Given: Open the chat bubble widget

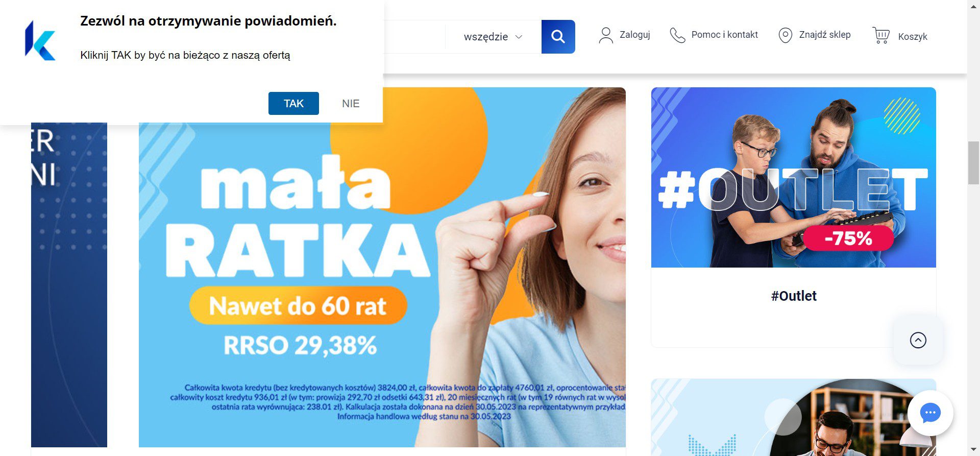Looking at the screenshot, I should point(930,413).
